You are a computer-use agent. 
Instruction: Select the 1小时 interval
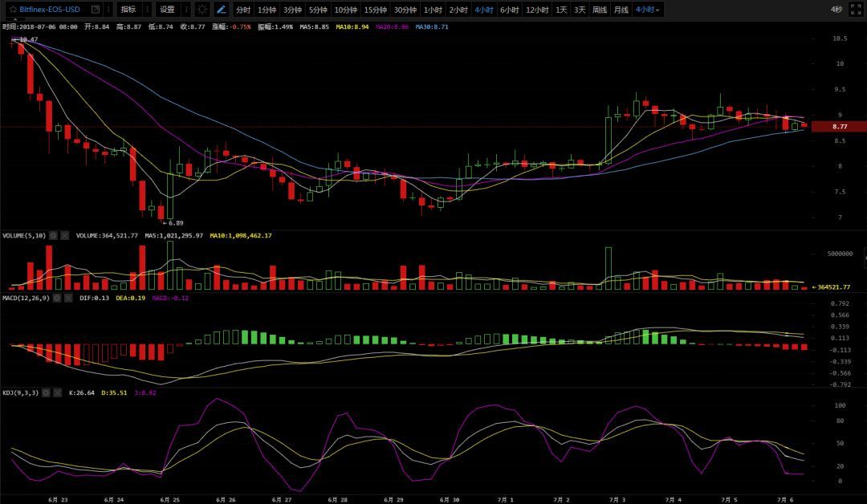pyautogui.click(x=433, y=10)
